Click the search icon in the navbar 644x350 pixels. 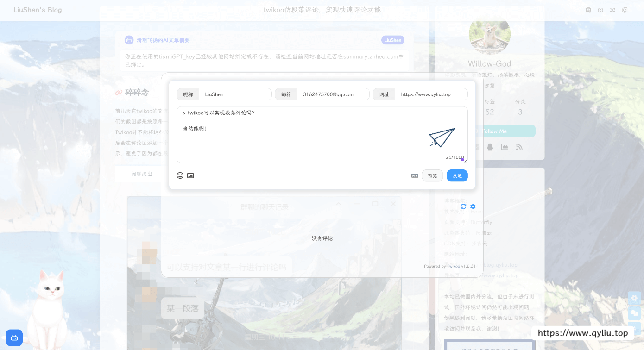click(x=625, y=10)
